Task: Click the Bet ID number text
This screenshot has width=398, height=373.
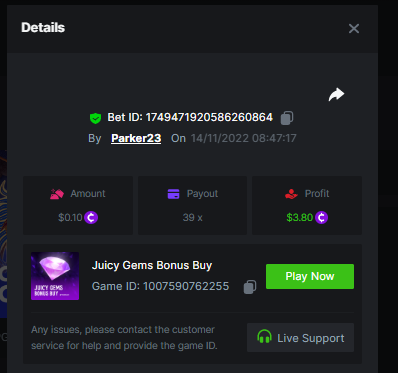Action: coord(209,117)
